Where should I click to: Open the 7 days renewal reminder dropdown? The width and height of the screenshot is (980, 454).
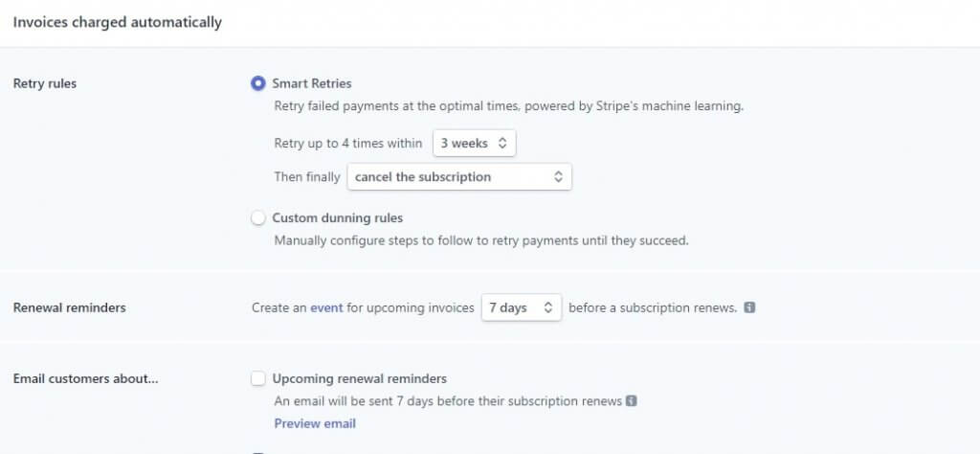522,307
